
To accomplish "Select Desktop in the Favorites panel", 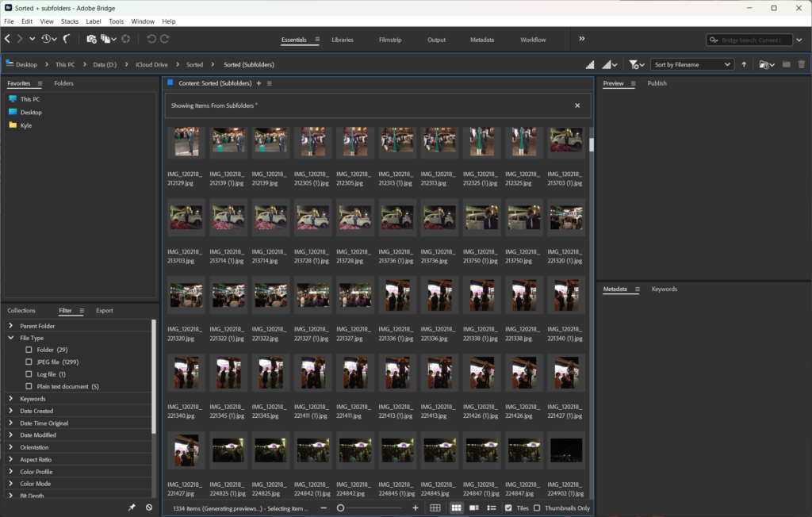I will [31, 113].
